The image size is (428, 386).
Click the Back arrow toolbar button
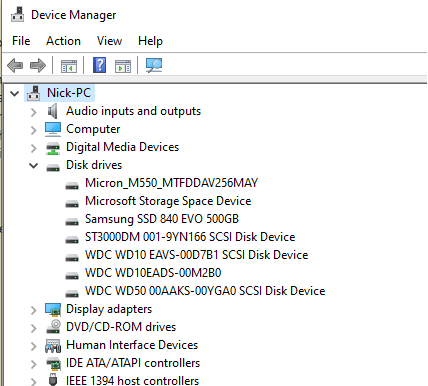(x=15, y=65)
